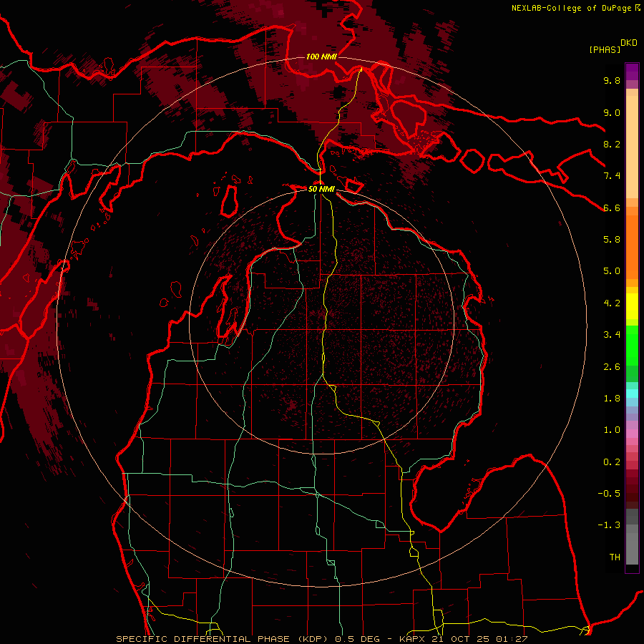
Task: Click the 5.8 value on the color scale
Action: [x=612, y=240]
